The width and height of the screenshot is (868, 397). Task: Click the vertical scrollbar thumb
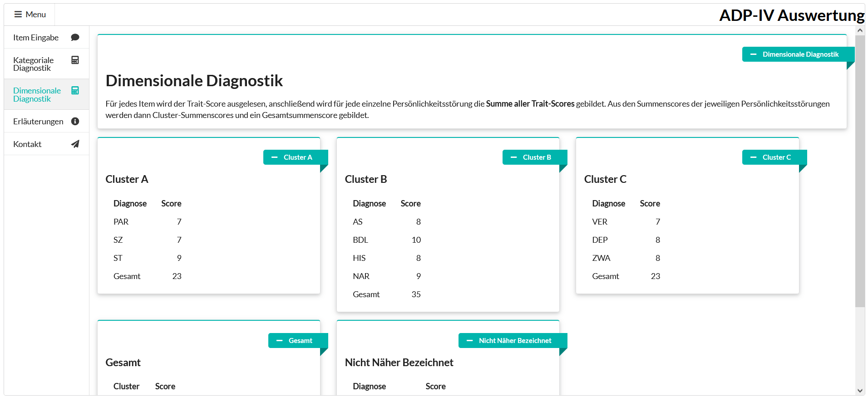point(860,171)
